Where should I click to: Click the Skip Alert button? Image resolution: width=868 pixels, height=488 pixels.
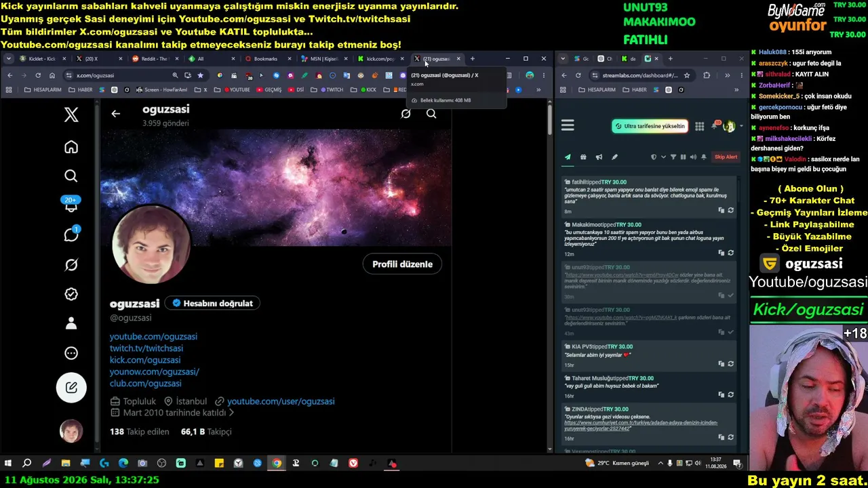[726, 157]
